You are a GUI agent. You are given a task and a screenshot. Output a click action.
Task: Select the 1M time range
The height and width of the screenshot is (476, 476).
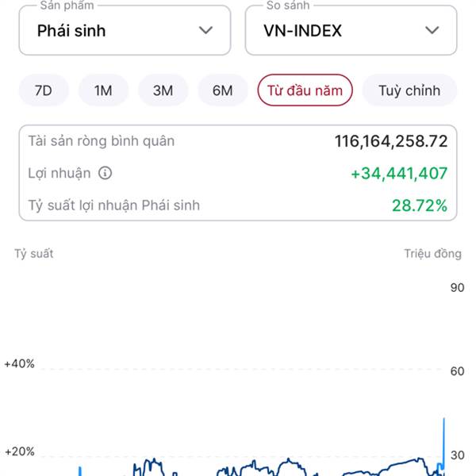click(x=103, y=90)
